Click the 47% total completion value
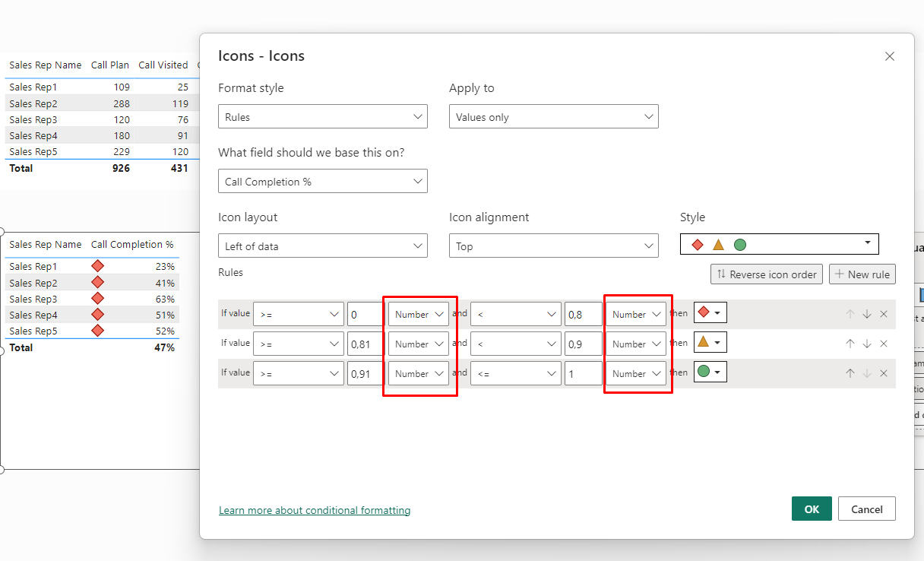The width and height of the screenshot is (924, 561). pyautogui.click(x=165, y=347)
